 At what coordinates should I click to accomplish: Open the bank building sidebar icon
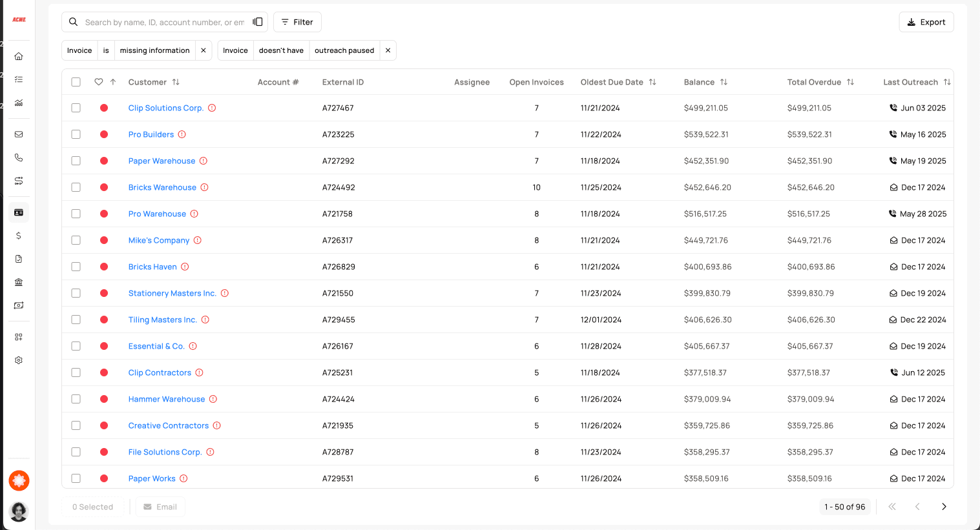(x=19, y=282)
